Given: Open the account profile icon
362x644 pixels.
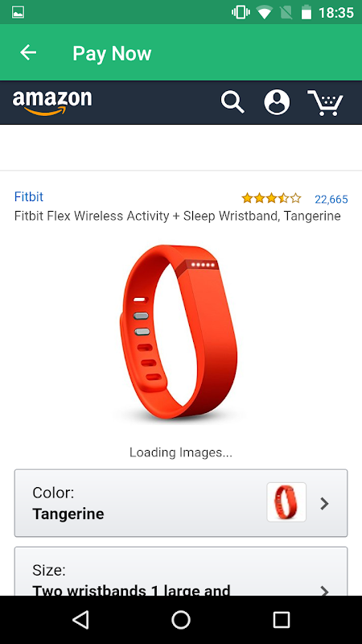Looking at the screenshot, I should (277, 102).
